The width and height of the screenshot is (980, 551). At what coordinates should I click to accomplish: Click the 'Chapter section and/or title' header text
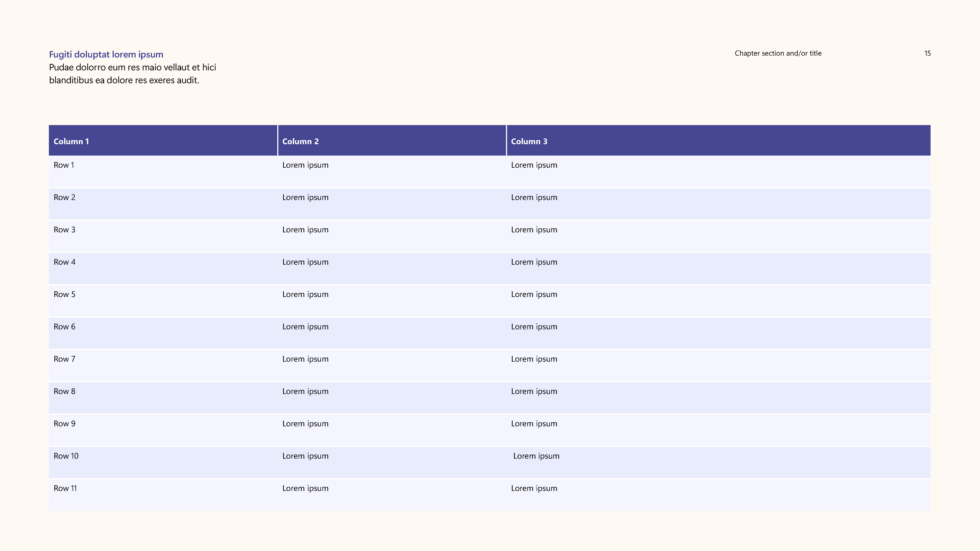click(778, 53)
